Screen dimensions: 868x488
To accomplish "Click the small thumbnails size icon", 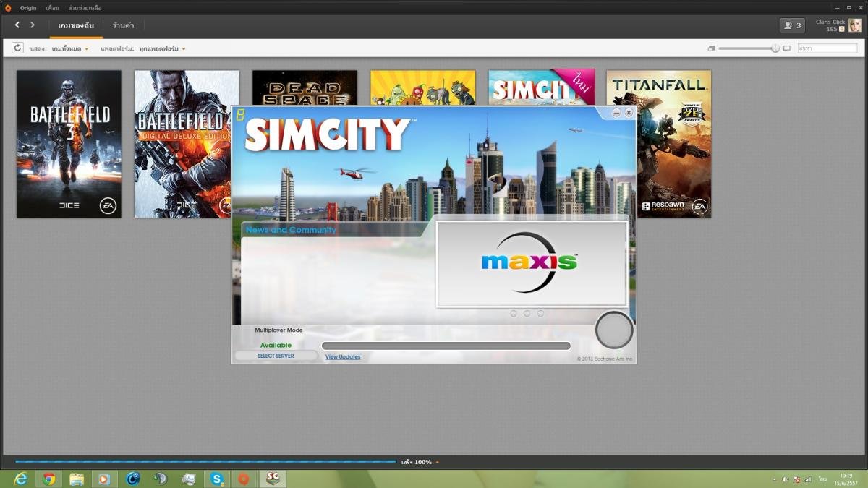I will (711, 48).
